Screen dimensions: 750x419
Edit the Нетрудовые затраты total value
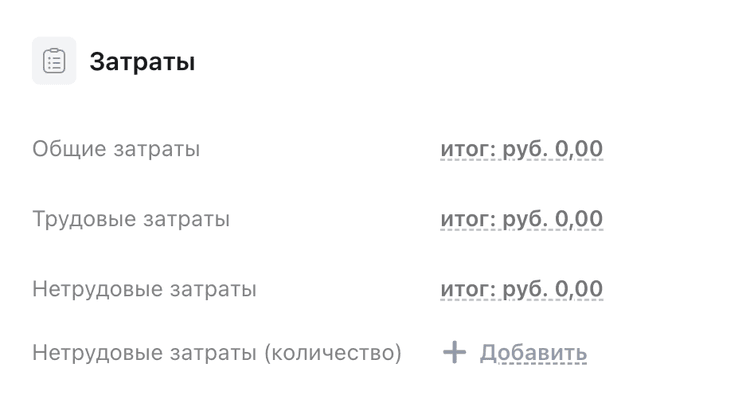point(521,289)
